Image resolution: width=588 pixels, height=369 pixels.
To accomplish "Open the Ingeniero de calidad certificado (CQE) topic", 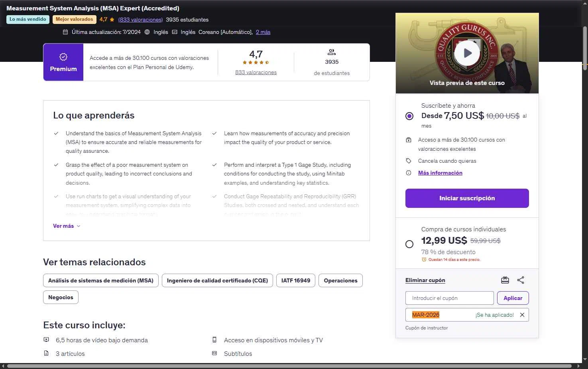I will click(x=217, y=280).
